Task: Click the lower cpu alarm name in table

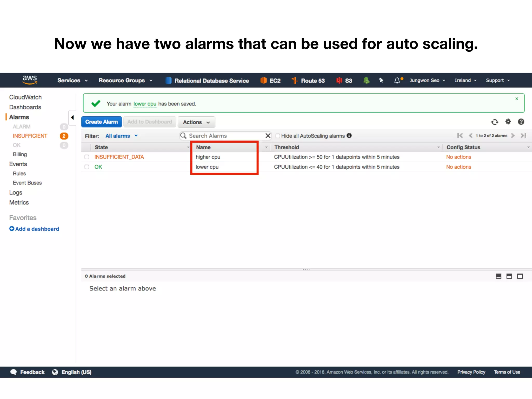Action: pyautogui.click(x=207, y=167)
